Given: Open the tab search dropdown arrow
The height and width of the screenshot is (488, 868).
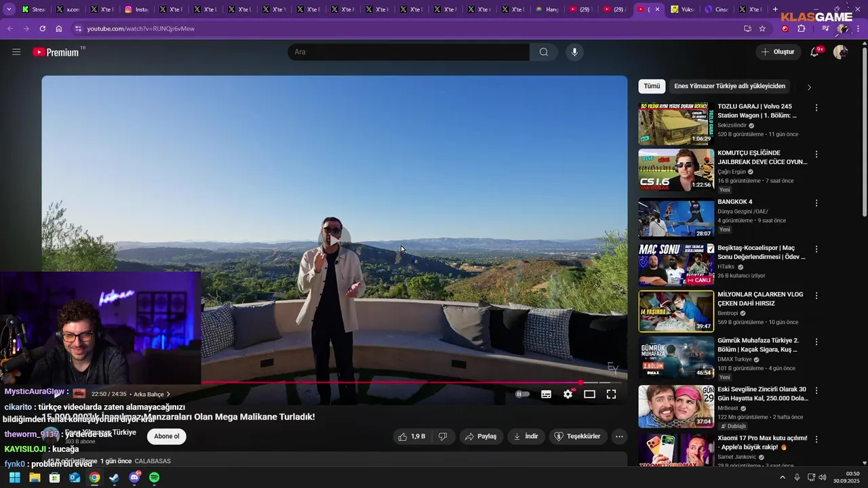Looking at the screenshot, I should (9, 9).
